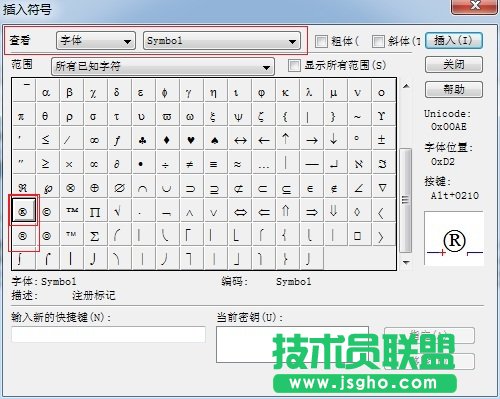Pick the multiplication × symbol
Image resolution: width=500 pixels, height=399 pixels.
72,163
